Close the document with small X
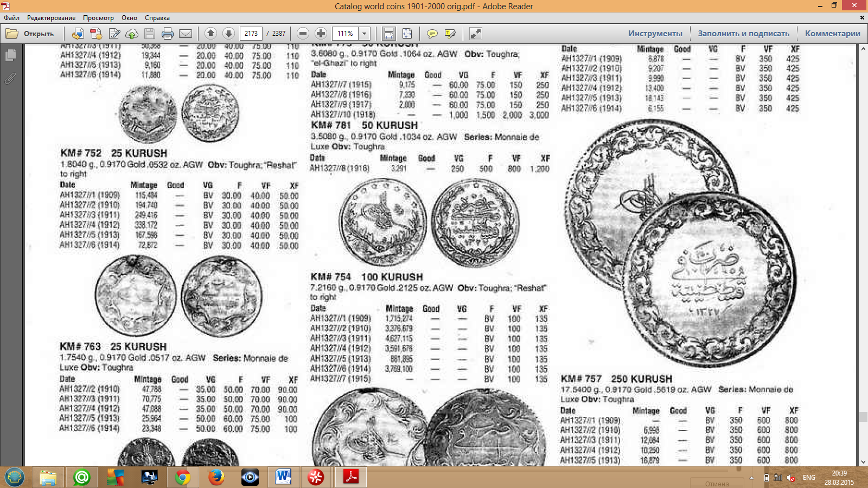Viewport: 868px width, 488px height. (862, 18)
